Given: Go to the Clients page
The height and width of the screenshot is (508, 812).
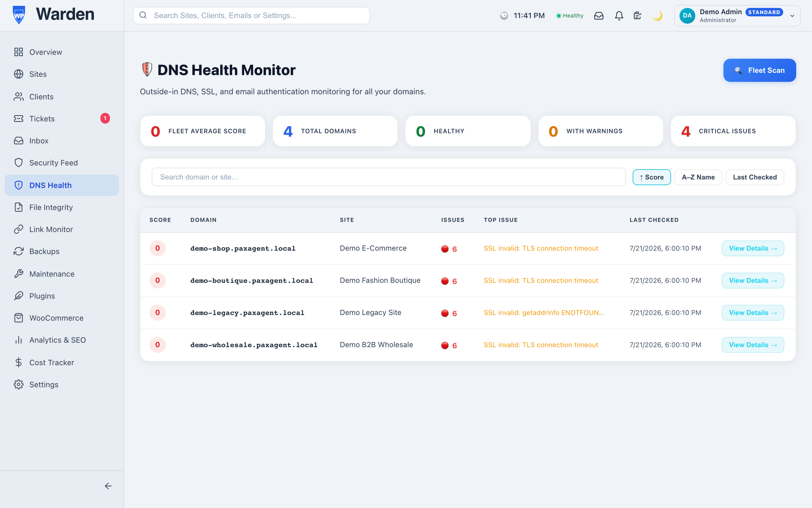Looking at the screenshot, I should (62, 97).
